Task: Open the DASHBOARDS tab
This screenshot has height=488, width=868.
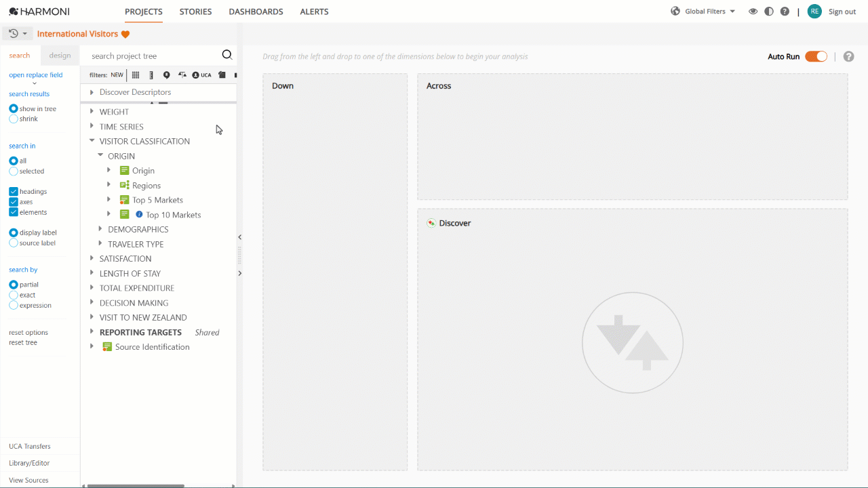Action: tap(256, 12)
